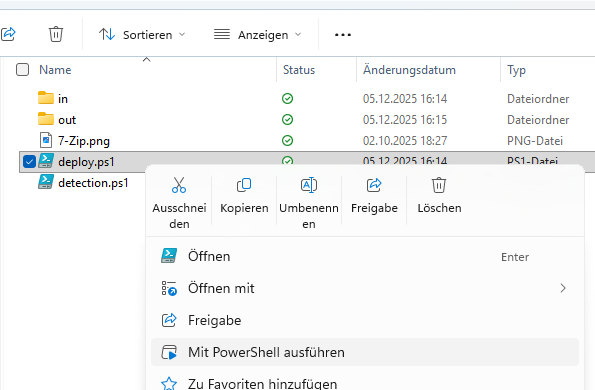Click the Dateiordner type of 'in'
The width and height of the screenshot is (595, 390).
[538, 99]
